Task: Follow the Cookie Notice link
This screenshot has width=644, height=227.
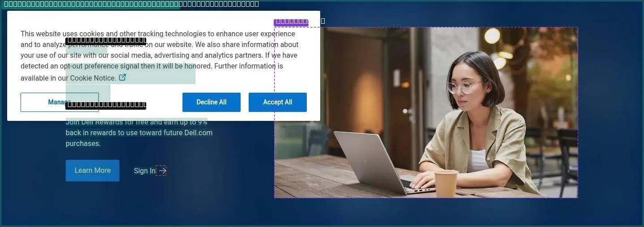Action: tap(93, 78)
